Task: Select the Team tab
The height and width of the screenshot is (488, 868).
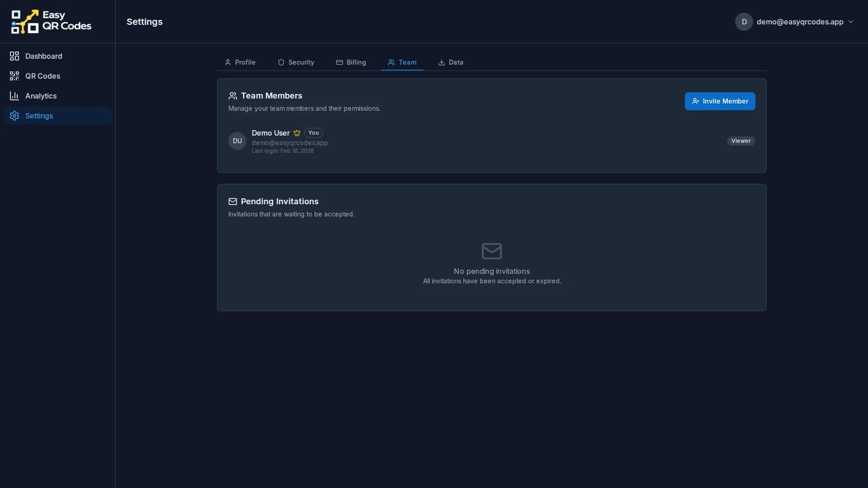Action: pyautogui.click(x=402, y=62)
